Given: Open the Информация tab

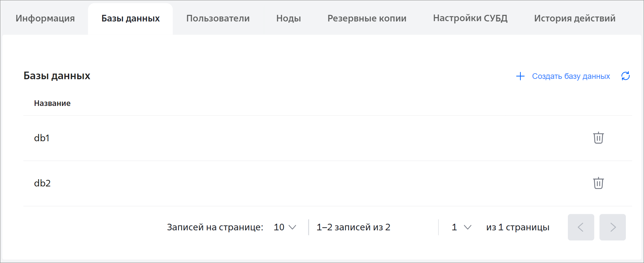Looking at the screenshot, I should pyautogui.click(x=45, y=18).
